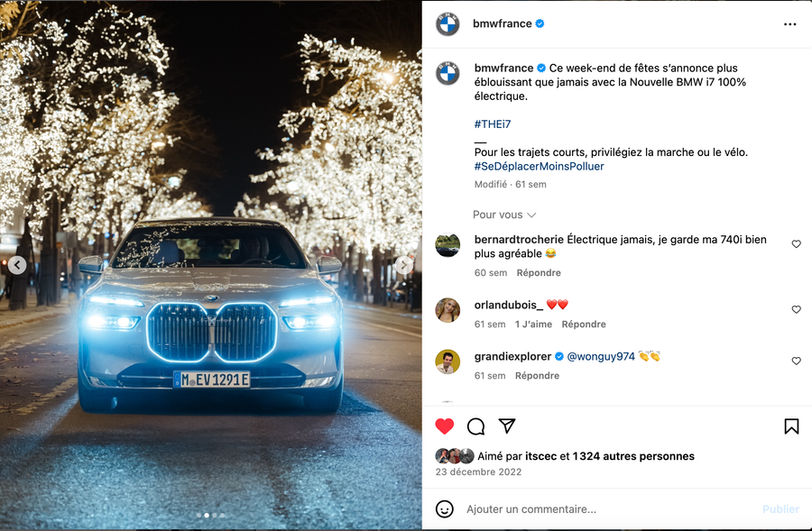This screenshot has height=531, width=812.
Task: Open the comment bubble icon
Action: point(475,426)
